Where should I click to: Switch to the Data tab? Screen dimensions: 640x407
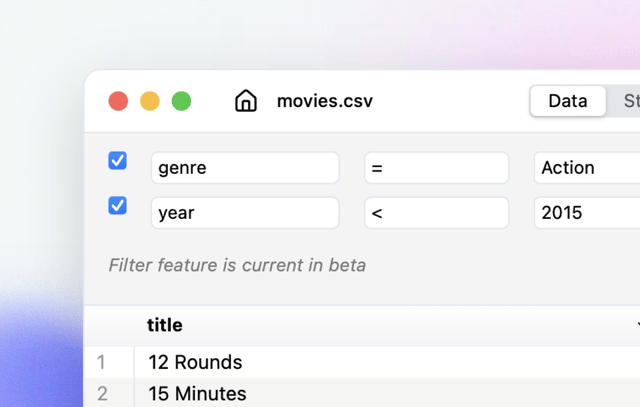pyautogui.click(x=568, y=101)
